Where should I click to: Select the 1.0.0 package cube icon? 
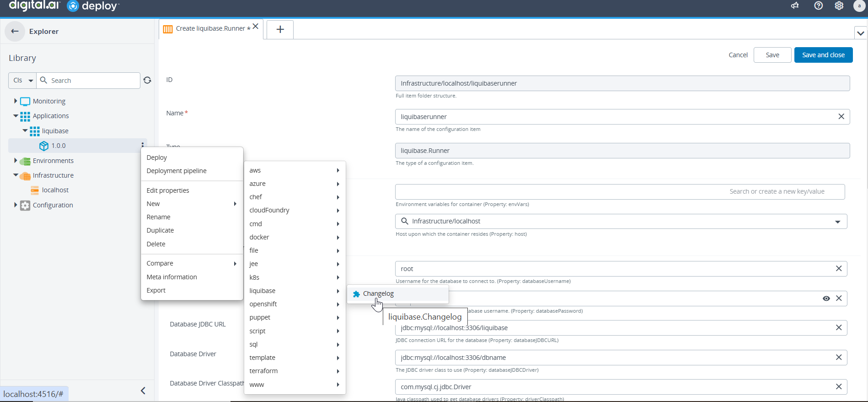coord(44,146)
